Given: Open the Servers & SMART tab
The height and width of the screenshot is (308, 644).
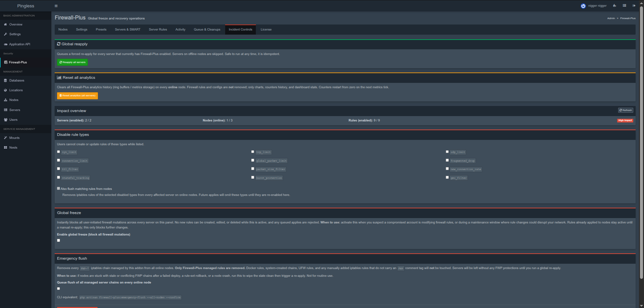Looking at the screenshot, I should pos(128,29).
